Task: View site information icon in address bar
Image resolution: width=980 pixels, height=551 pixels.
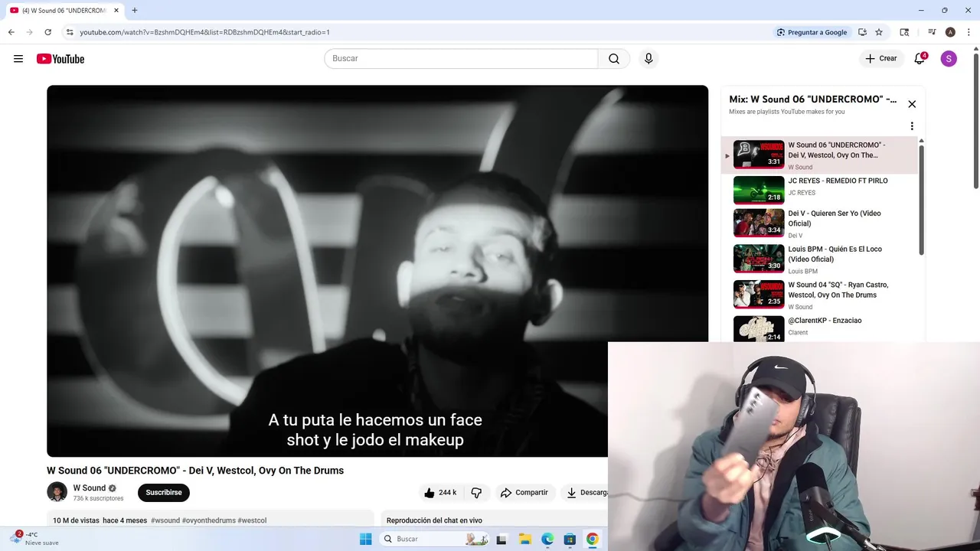Action: [x=70, y=32]
